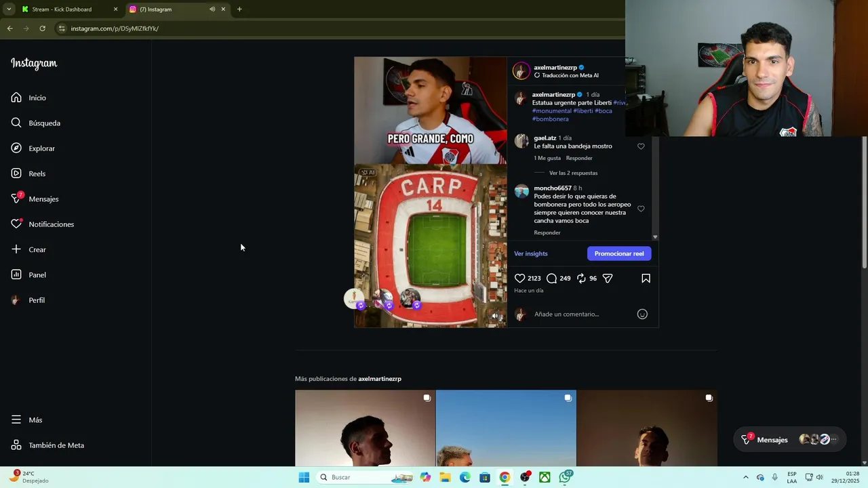Image resolution: width=868 pixels, height=488 pixels.
Task: View site information icon in the address bar
Action: (x=62, y=28)
